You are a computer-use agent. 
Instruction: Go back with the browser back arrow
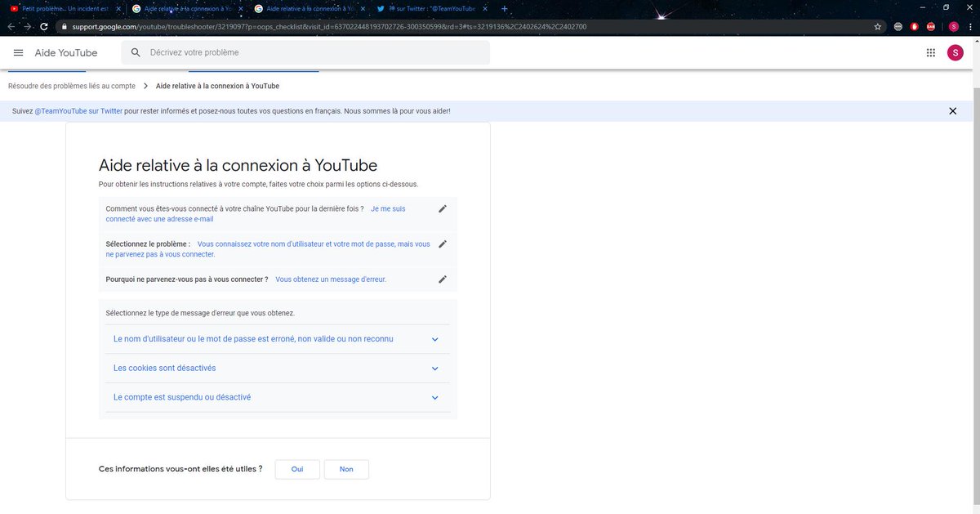click(10, 26)
